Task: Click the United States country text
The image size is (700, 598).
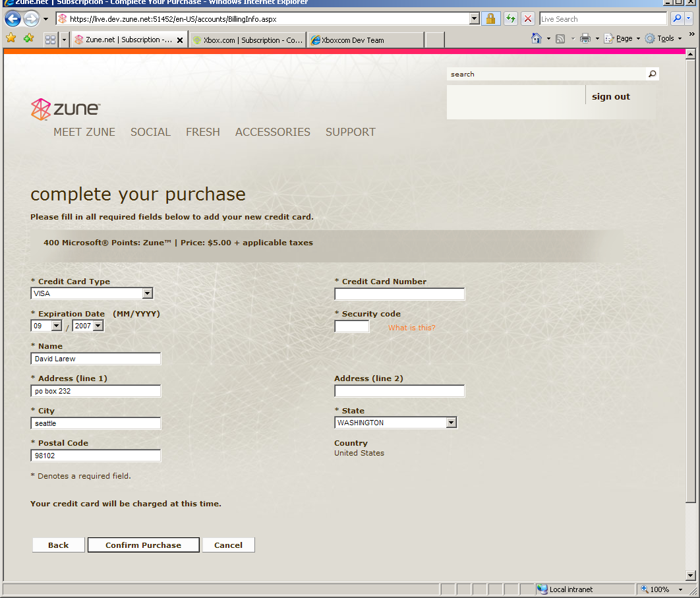Action: click(x=359, y=453)
